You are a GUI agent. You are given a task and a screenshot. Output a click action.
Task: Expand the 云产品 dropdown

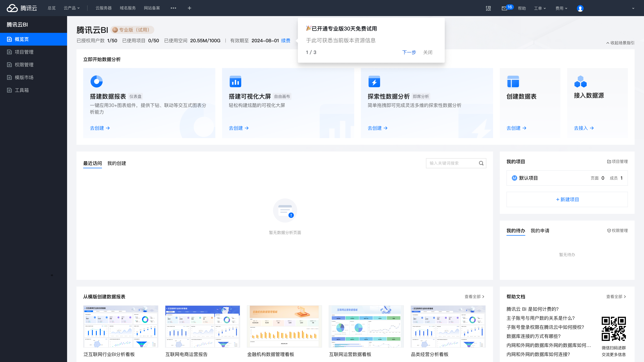pyautogui.click(x=71, y=8)
